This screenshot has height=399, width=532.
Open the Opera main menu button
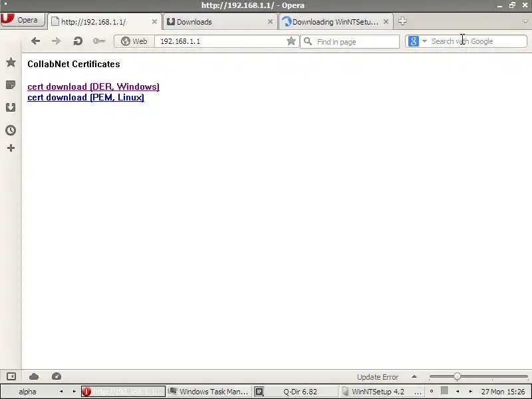(x=23, y=20)
